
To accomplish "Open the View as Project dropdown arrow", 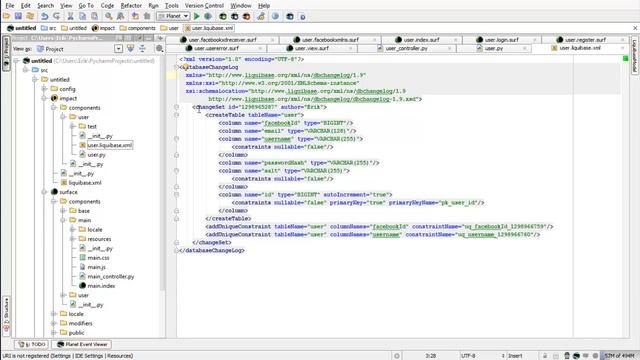I will [118, 49].
